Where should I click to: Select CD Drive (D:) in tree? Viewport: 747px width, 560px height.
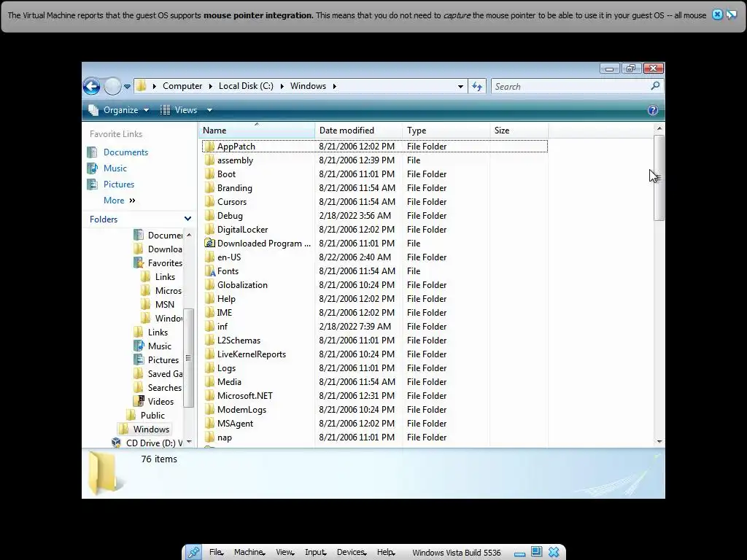(x=154, y=443)
